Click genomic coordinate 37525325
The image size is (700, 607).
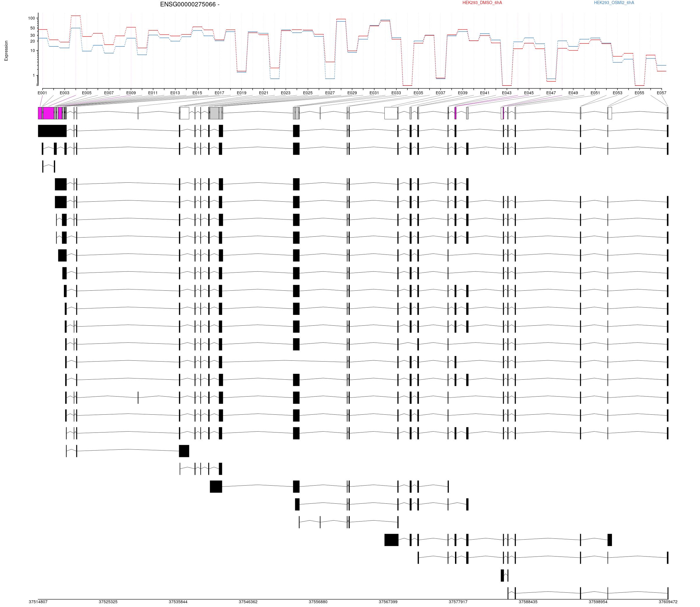108,602
